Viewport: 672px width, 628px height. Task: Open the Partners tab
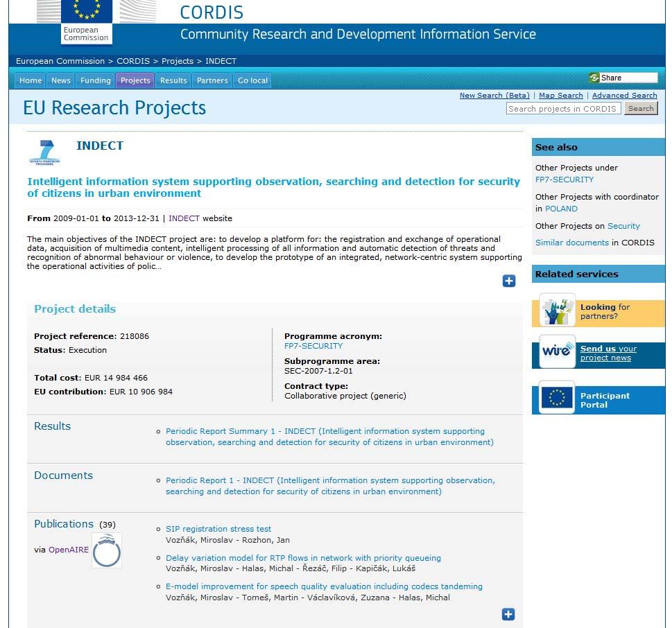(212, 80)
